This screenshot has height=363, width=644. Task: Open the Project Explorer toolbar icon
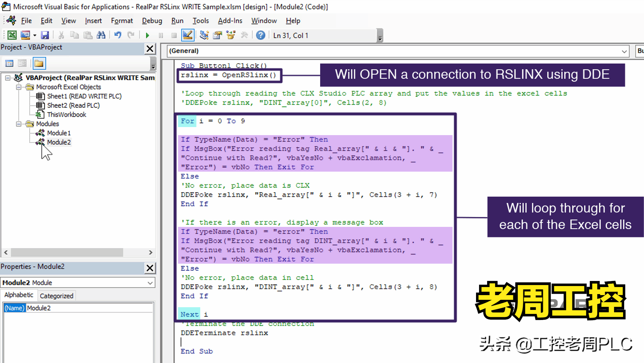204,35
